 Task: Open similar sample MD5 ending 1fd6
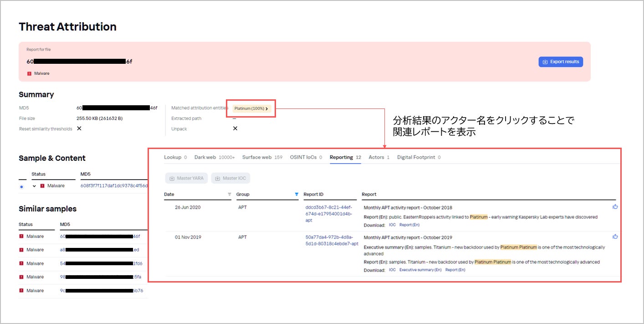click(x=101, y=263)
